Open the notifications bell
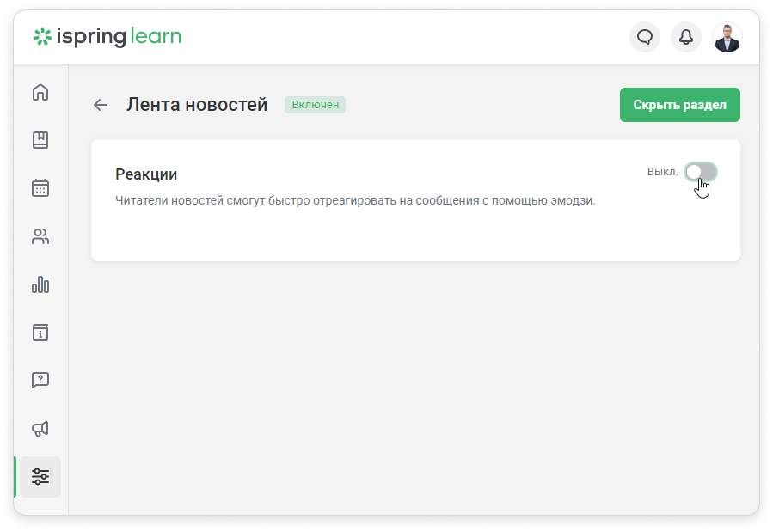The width and height of the screenshot is (773, 532). [x=686, y=37]
